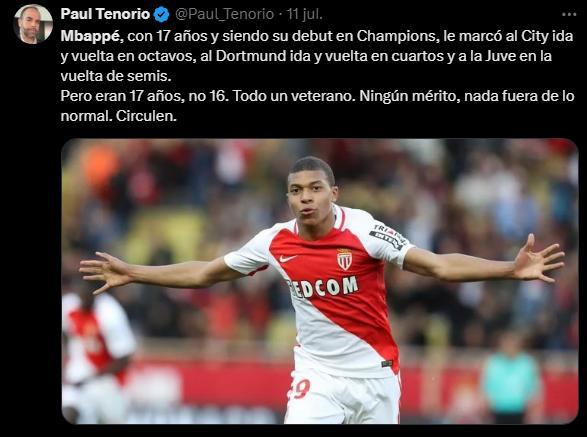This screenshot has height=437, width=587.
Task: Click the Nike swoosh logo on the shirt
Action: pos(288,258)
